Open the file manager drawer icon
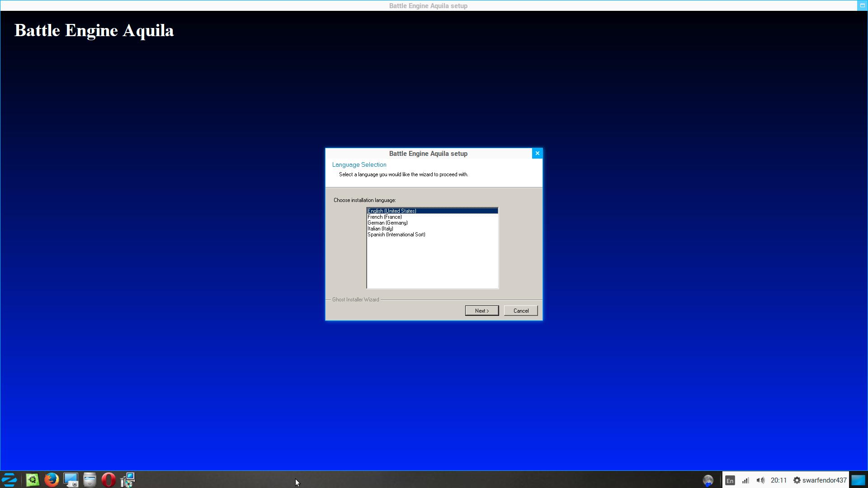Image resolution: width=868 pixels, height=488 pixels. point(90,480)
